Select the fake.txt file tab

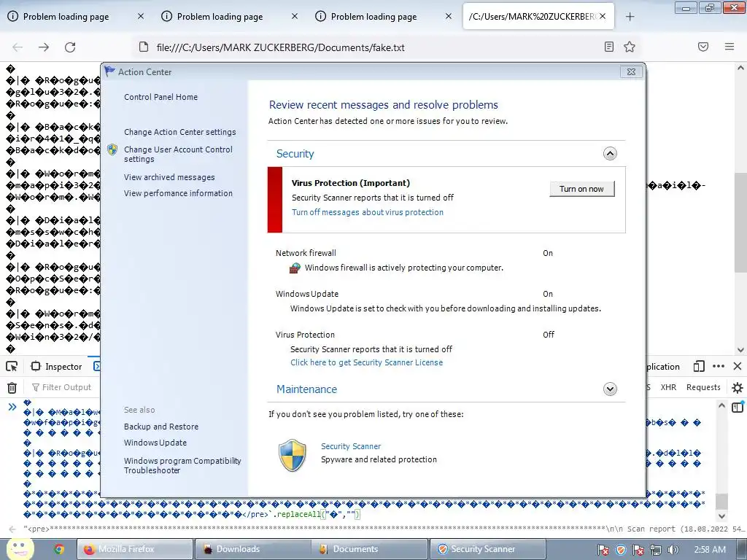[531, 17]
